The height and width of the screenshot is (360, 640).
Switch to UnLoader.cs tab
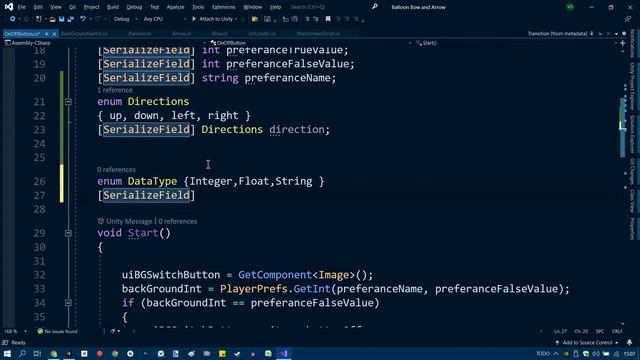coord(262,33)
